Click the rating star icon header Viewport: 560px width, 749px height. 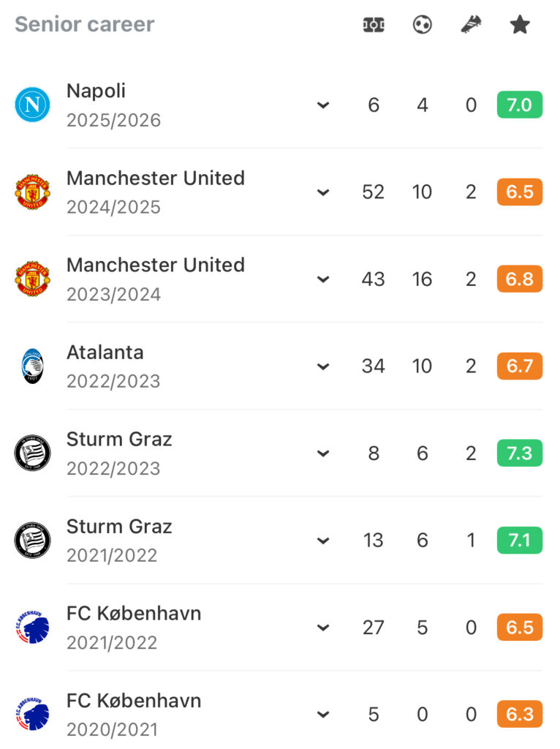pyautogui.click(x=520, y=25)
